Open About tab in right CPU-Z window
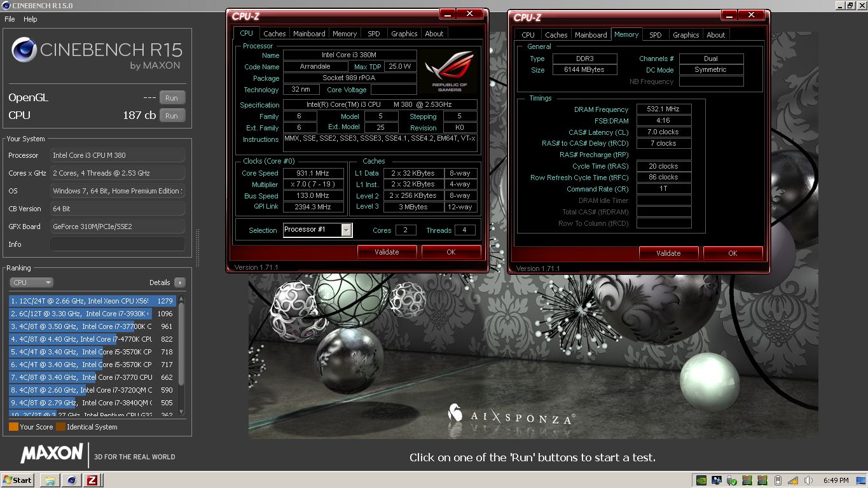Screen dimensions: 868x488 [716, 35]
